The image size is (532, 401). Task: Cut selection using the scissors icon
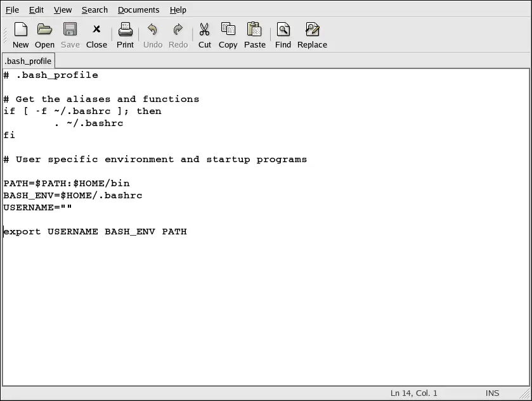tap(204, 35)
